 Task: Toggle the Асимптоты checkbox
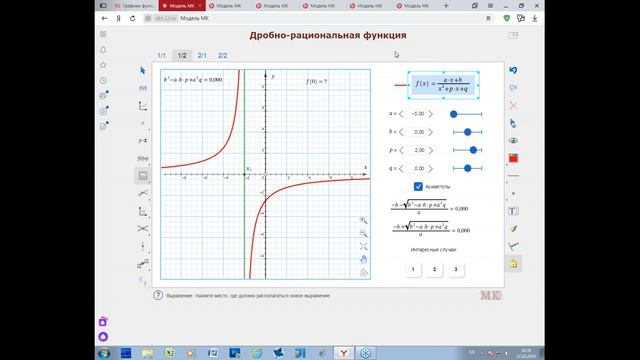click(x=418, y=187)
